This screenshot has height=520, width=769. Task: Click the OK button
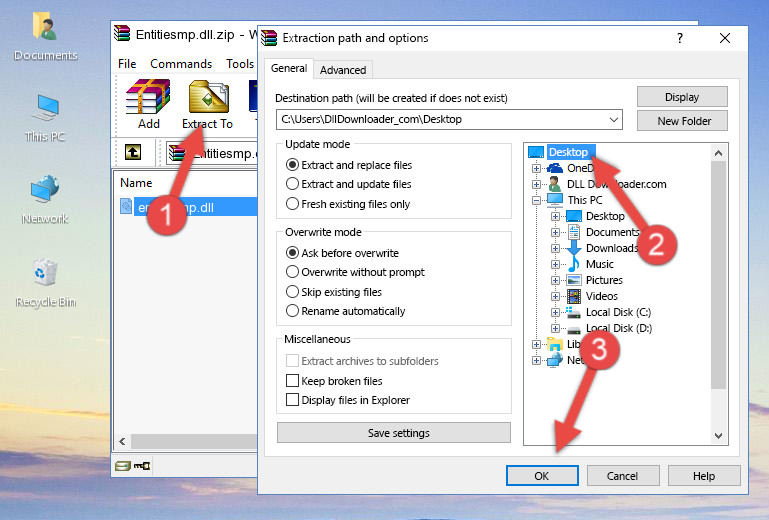tap(542, 476)
